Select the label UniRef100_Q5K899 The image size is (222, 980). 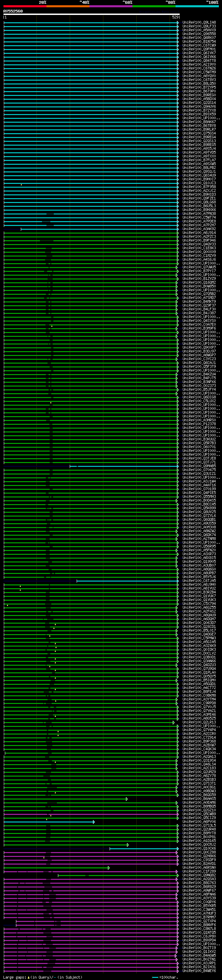(199, 508)
